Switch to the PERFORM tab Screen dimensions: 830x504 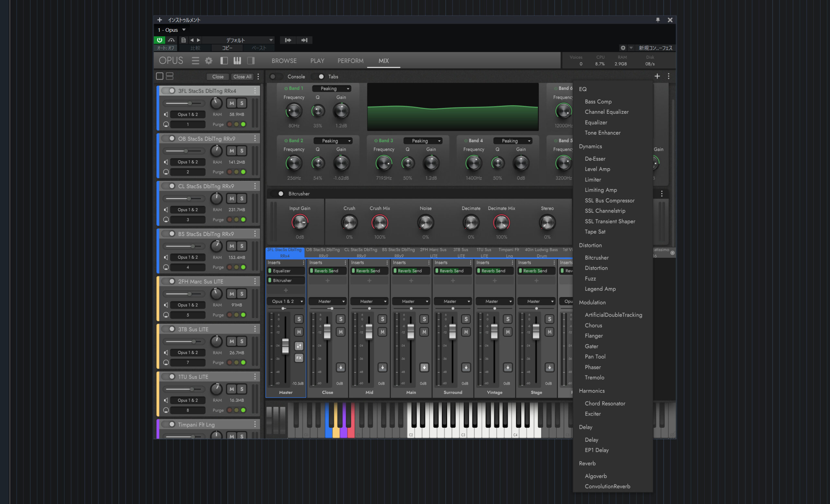(x=351, y=61)
